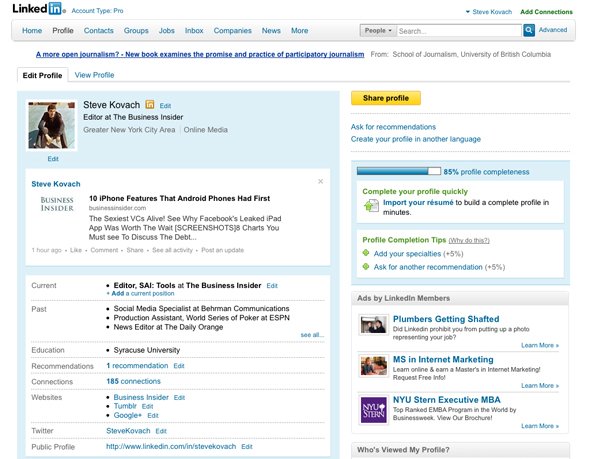Open the 10 iPhone Features article headline
Screen dimensions: 590x459
coord(179,198)
